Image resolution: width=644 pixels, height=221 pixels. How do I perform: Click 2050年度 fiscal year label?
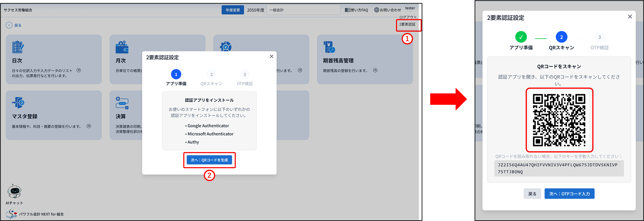(x=256, y=10)
